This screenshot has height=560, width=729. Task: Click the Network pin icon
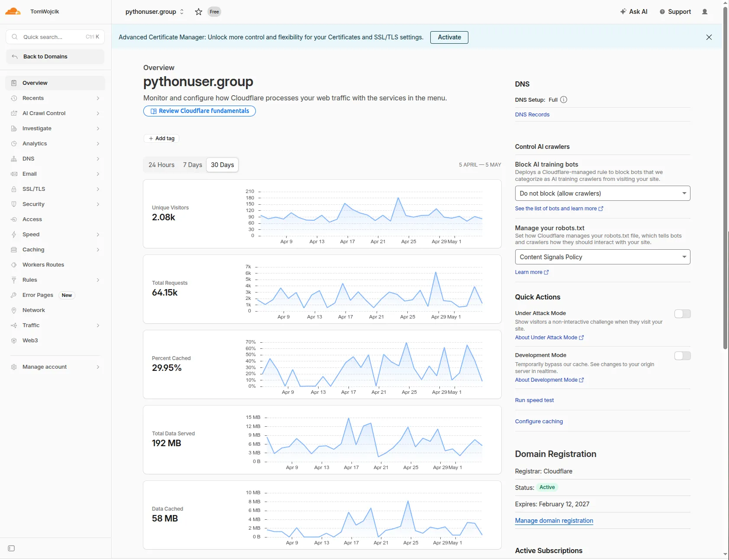click(x=14, y=310)
